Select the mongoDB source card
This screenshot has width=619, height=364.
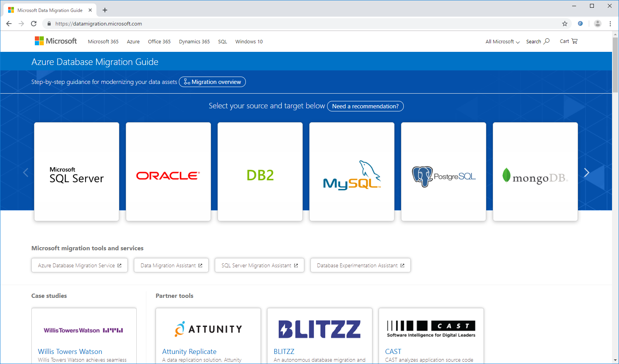point(535,172)
